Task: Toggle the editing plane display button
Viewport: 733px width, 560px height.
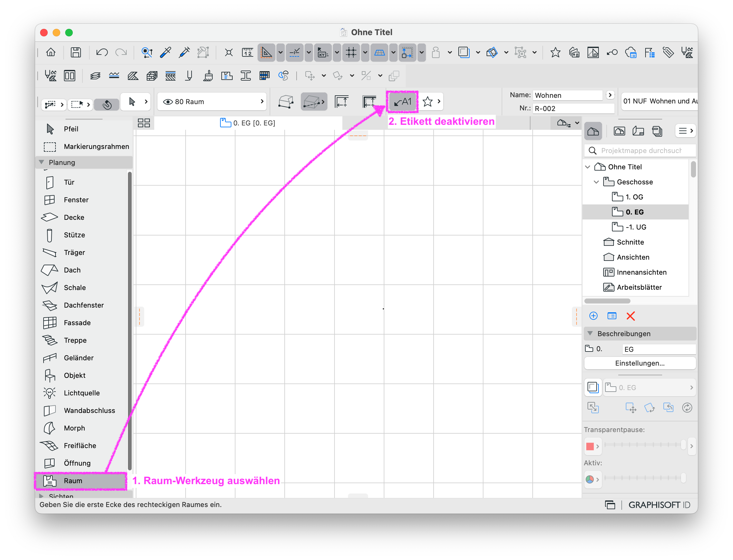Action: (x=379, y=53)
